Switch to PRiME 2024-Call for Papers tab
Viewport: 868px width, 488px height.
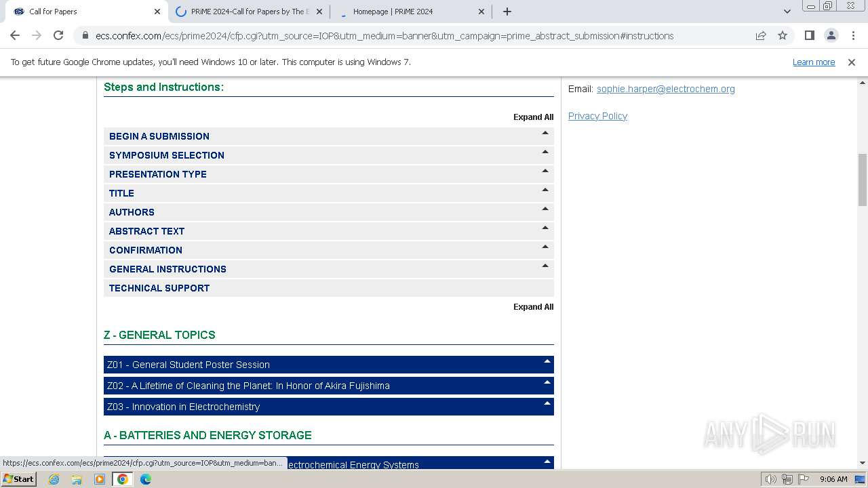pos(249,12)
